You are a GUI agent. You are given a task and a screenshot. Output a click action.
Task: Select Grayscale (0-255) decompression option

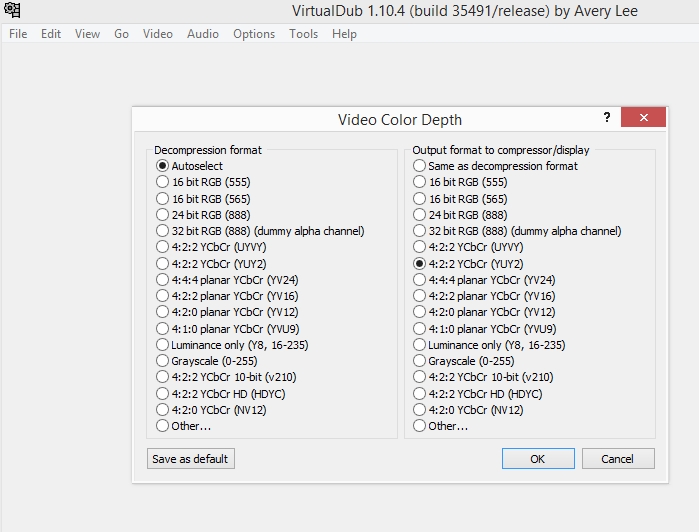[x=163, y=361]
